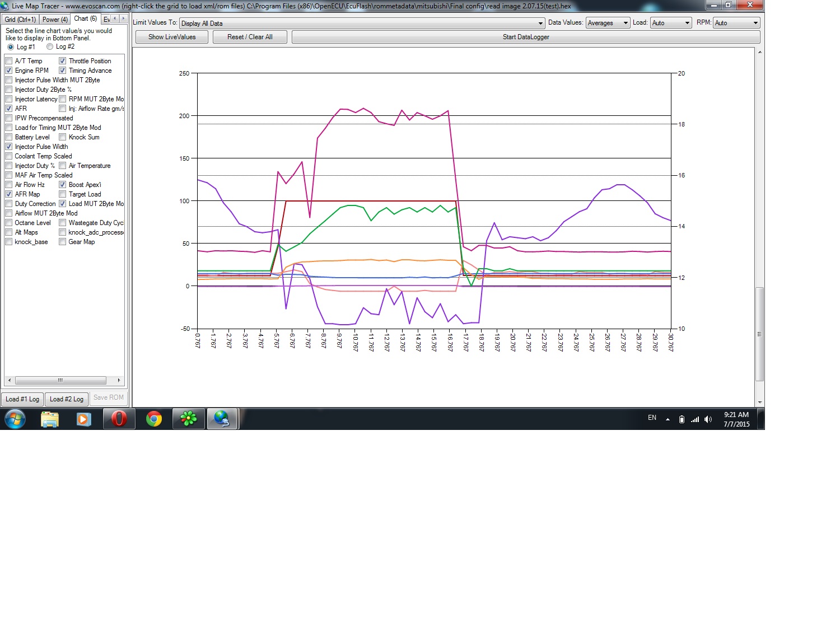Enable the A/T Temp checkbox
Viewport: 840px width, 627px height.
[9, 61]
